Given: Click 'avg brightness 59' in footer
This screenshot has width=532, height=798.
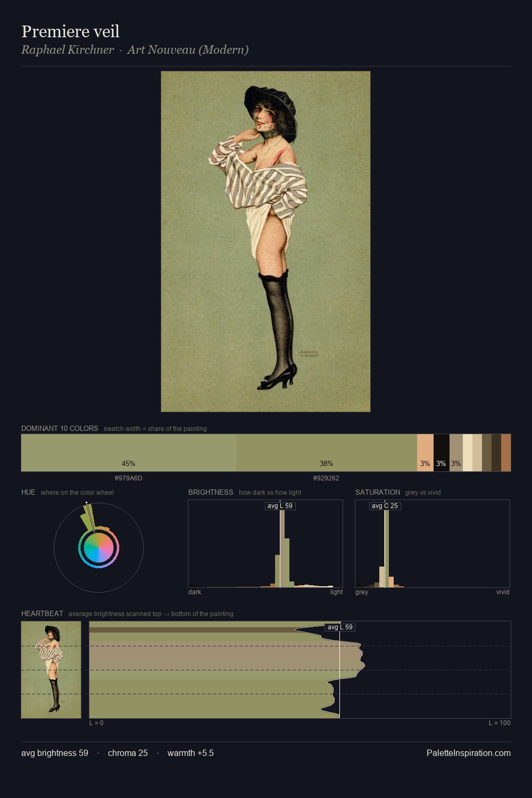Looking at the screenshot, I should [x=55, y=753].
